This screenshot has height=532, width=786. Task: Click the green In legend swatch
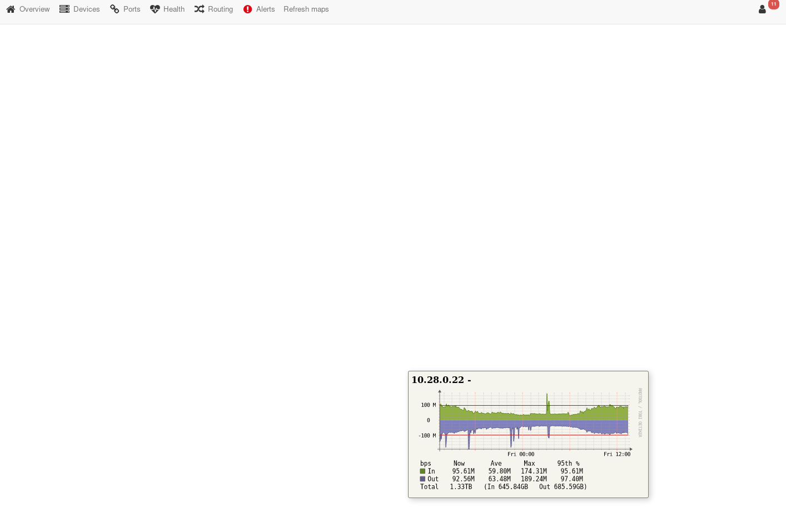(422, 471)
